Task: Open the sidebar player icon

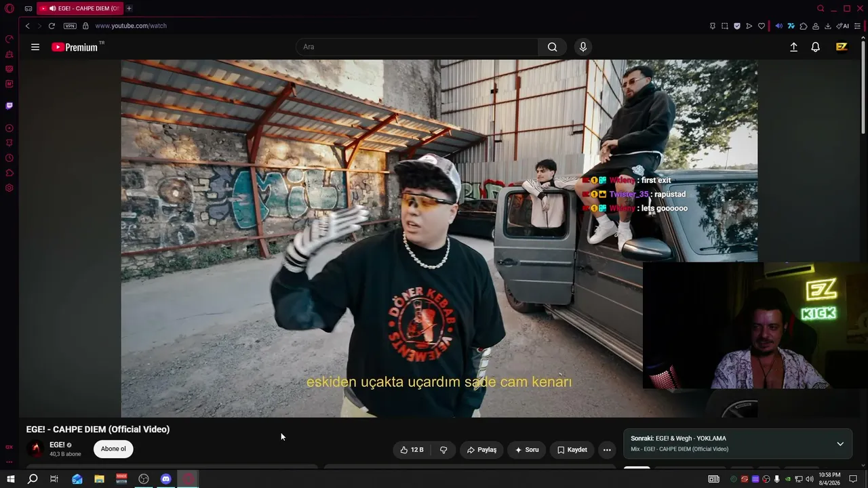Action: pyautogui.click(x=9, y=128)
